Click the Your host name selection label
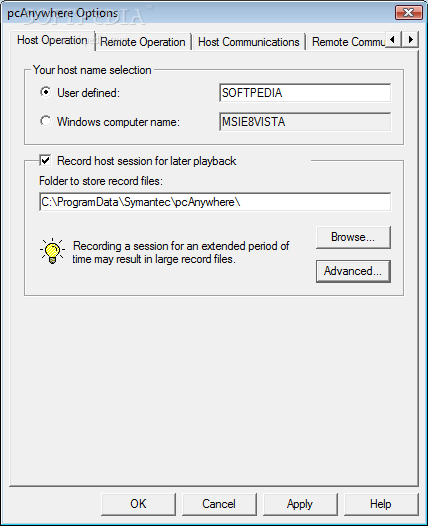The width and height of the screenshot is (428, 526). (92, 70)
